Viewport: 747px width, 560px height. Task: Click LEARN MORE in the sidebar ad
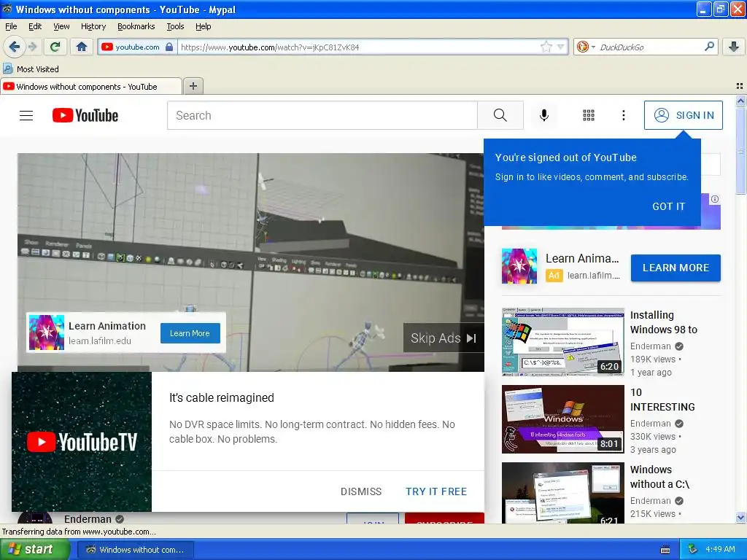click(x=676, y=268)
